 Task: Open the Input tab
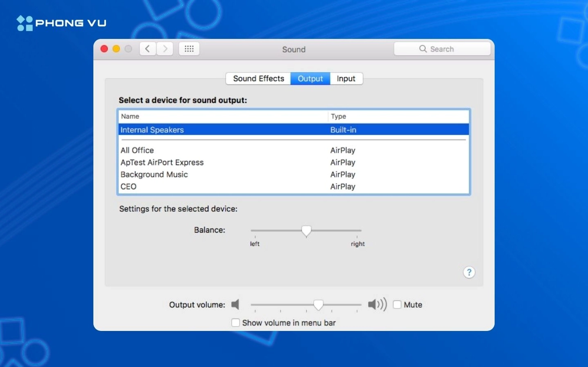346,79
